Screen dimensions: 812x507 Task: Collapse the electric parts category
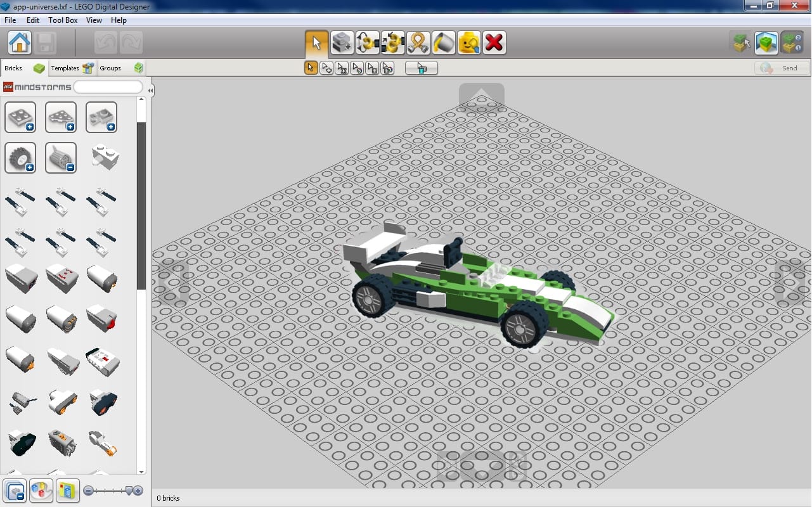[x=61, y=158]
